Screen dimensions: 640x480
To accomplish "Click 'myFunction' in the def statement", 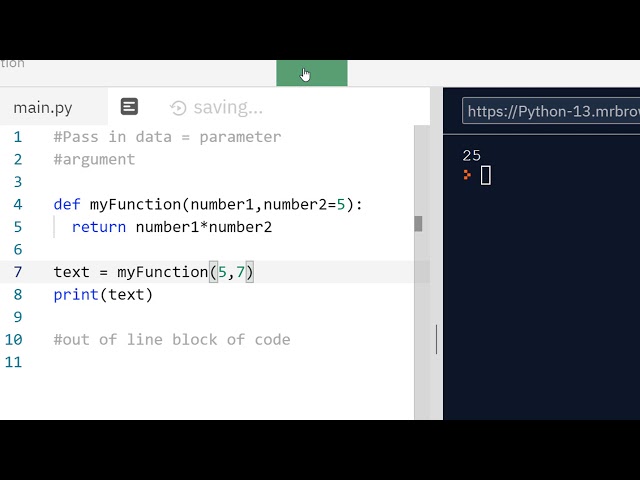I will pyautogui.click(x=135, y=204).
